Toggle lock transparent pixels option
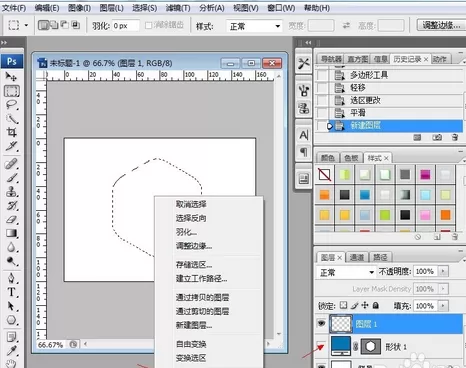 pos(343,305)
